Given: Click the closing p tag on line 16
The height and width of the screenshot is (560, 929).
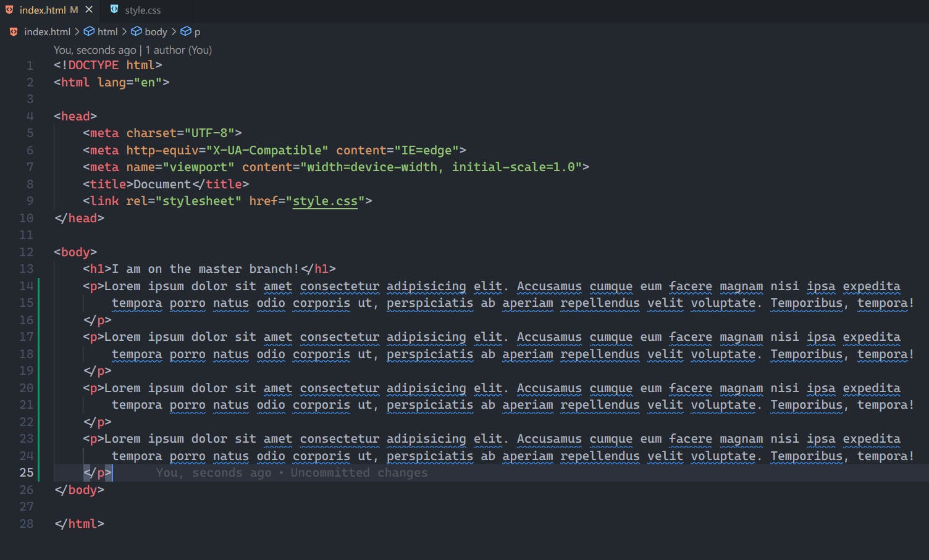Looking at the screenshot, I should (x=97, y=320).
